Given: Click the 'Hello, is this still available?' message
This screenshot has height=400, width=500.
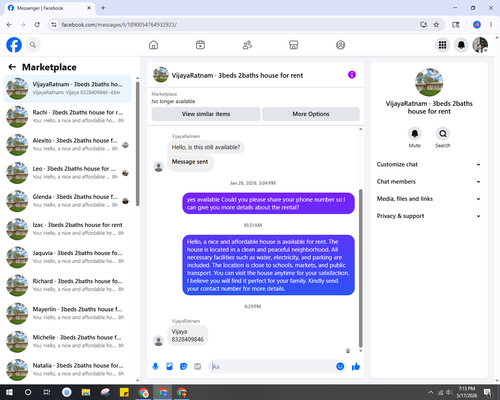Looking at the screenshot, I should [x=206, y=147].
